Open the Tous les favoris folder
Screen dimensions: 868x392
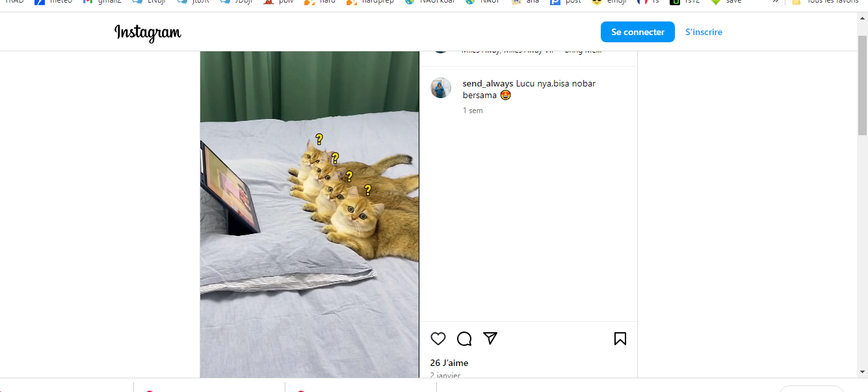tap(825, 2)
